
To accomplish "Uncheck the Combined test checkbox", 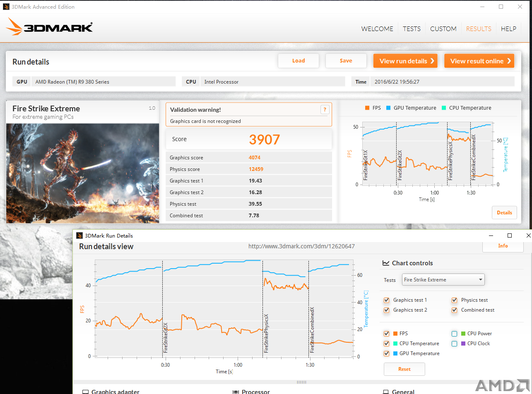I will tap(454, 310).
